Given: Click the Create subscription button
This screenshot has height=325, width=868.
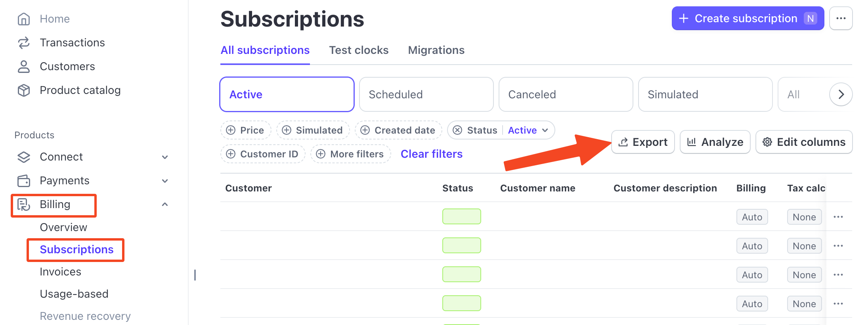Looking at the screenshot, I should 747,18.
